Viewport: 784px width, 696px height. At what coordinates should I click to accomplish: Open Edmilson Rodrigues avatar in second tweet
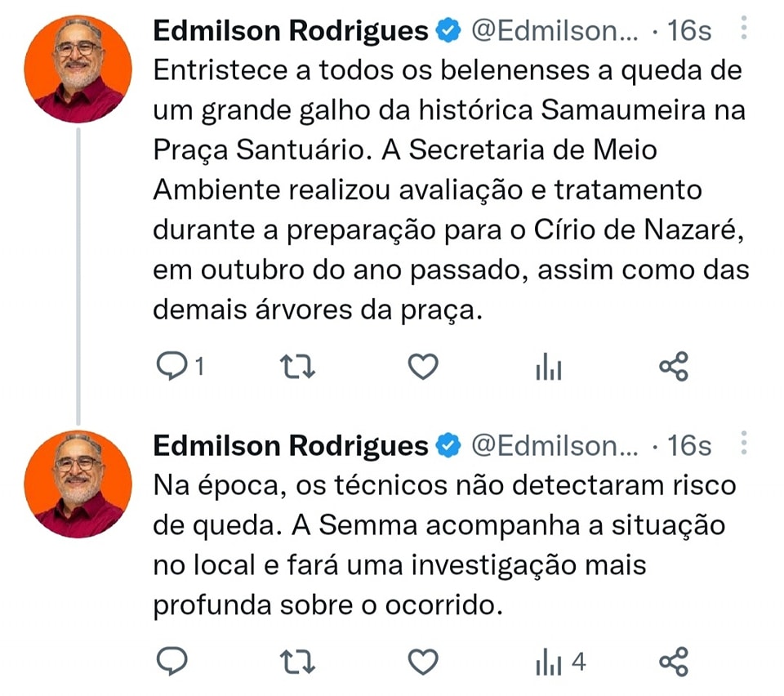(78, 482)
